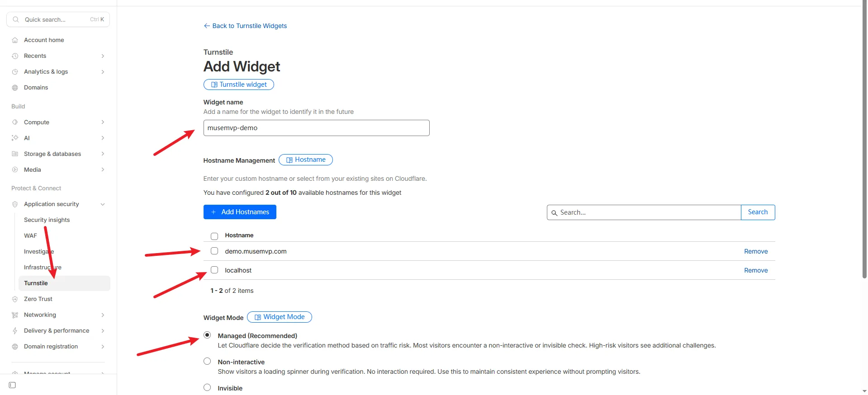Tick the localhost hostname checkbox
This screenshot has width=868, height=395.
coord(214,270)
